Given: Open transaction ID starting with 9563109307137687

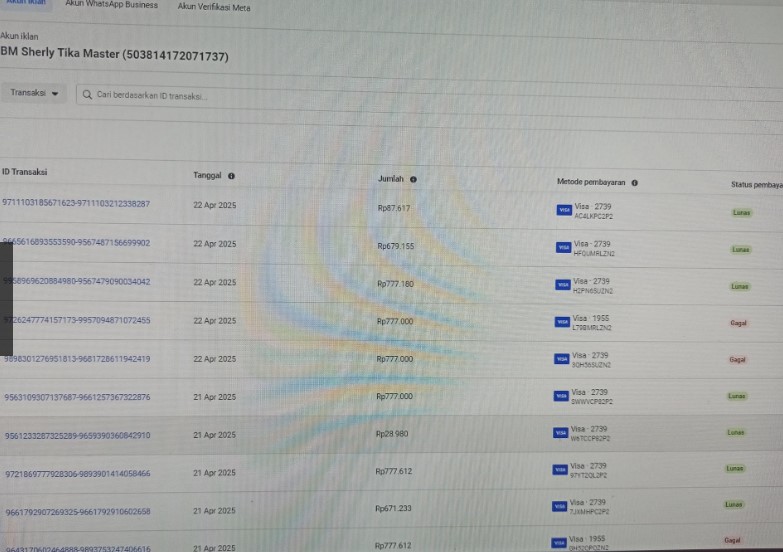Looking at the screenshot, I should pos(78,397).
